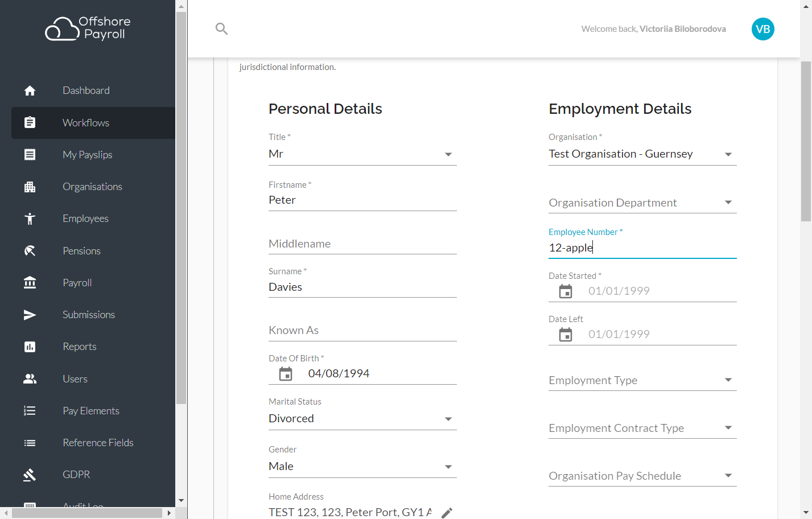Click the Pay Elements list icon

click(x=30, y=411)
